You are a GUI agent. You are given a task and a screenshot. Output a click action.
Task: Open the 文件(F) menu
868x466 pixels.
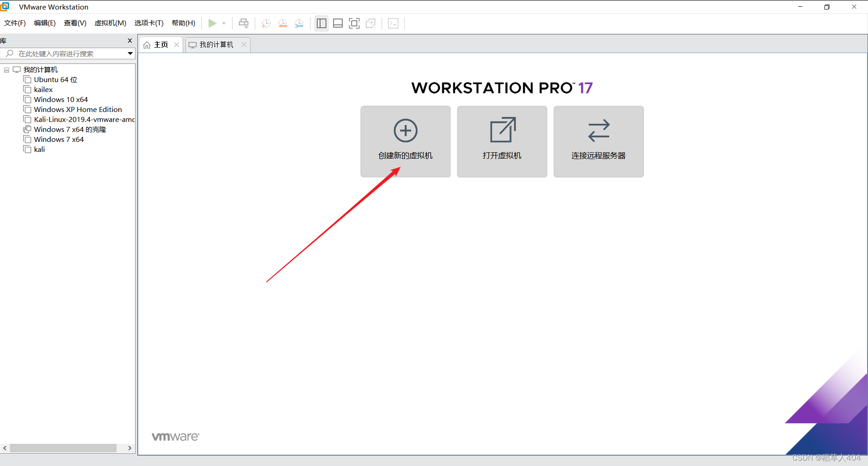click(x=15, y=23)
